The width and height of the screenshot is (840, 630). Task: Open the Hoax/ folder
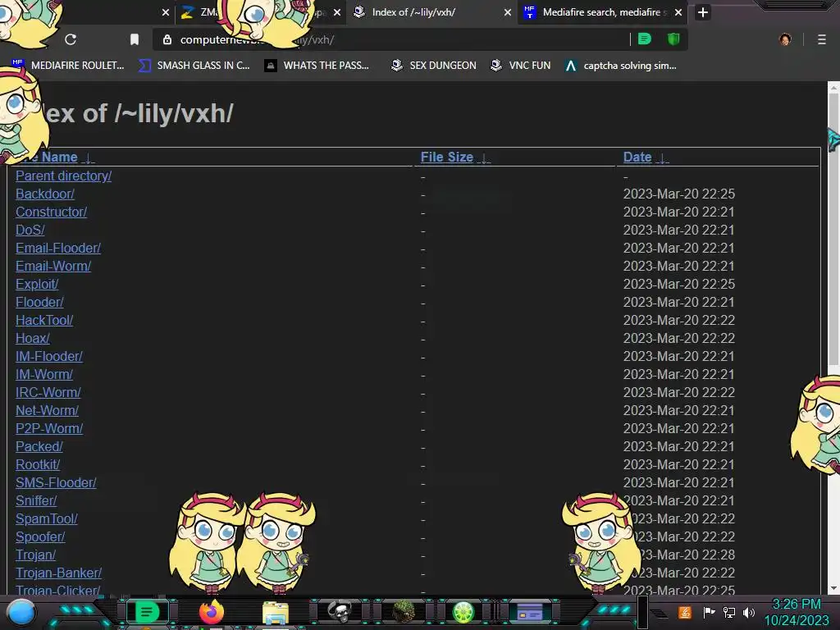pyautogui.click(x=32, y=338)
